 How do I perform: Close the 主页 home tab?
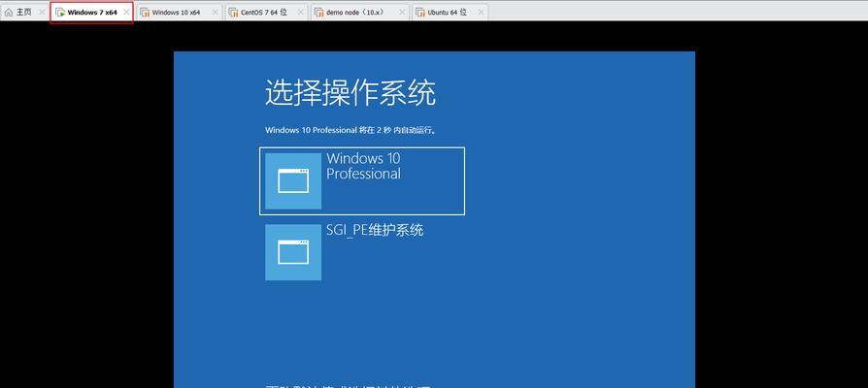click(42, 13)
